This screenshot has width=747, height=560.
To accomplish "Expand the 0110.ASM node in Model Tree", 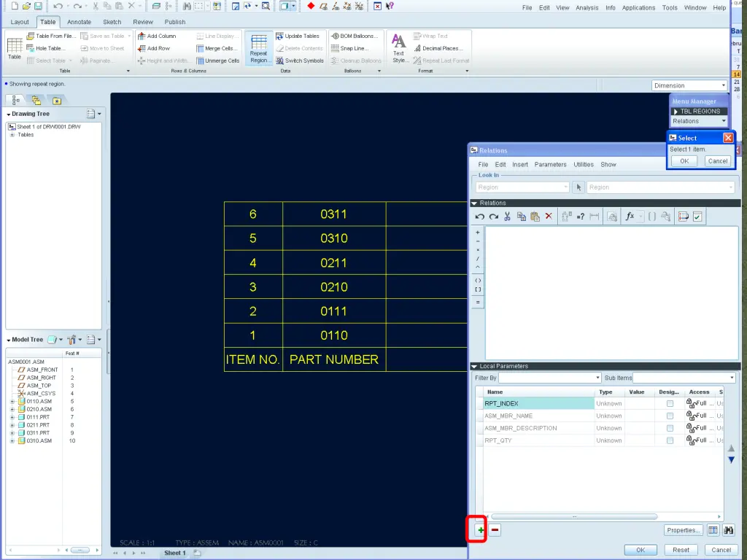I will click(x=12, y=402).
